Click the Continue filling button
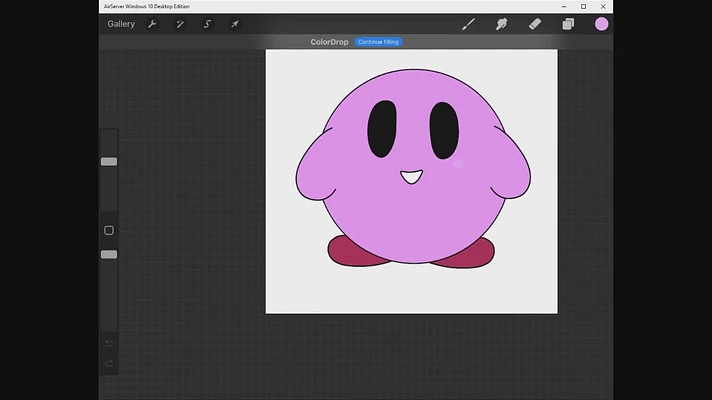This screenshot has width=712, height=400. click(x=378, y=42)
